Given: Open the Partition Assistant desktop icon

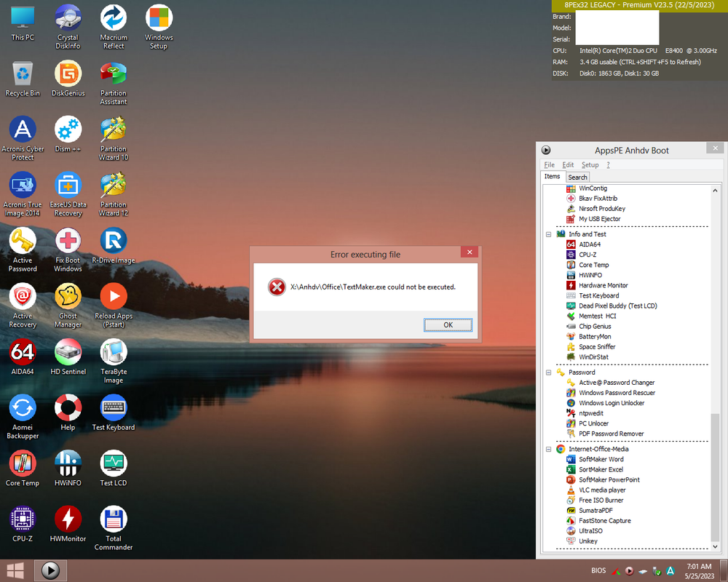Looking at the screenshot, I should pyautogui.click(x=114, y=83).
